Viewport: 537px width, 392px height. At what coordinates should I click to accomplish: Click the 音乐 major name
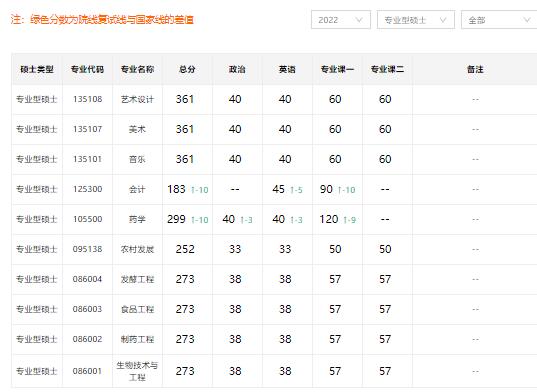tap(137, 159)
